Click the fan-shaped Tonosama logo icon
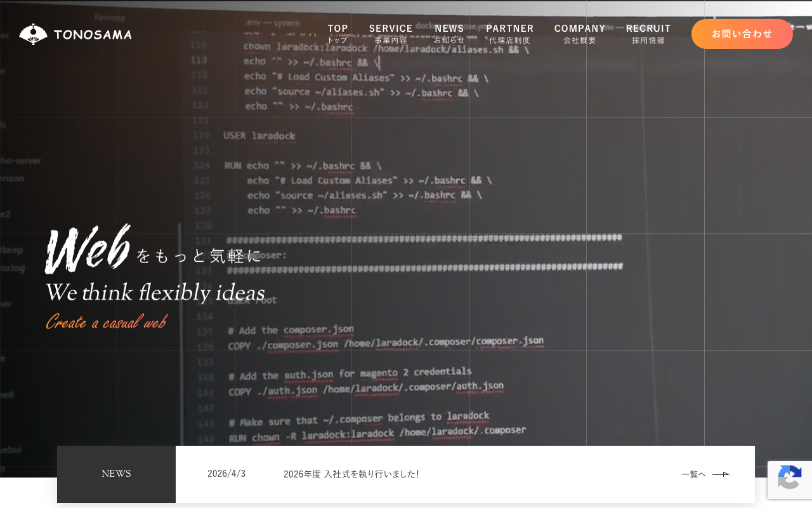 click(33, 34)
